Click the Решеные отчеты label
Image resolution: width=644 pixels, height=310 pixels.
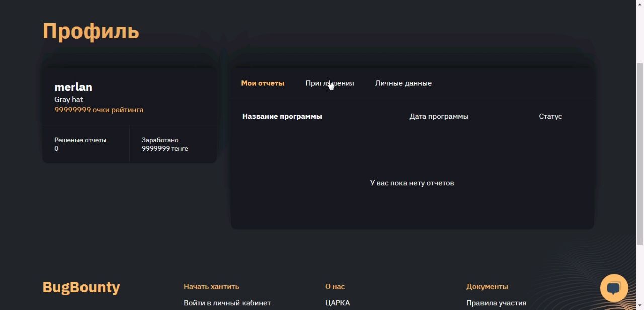click(x=80, y=140)
